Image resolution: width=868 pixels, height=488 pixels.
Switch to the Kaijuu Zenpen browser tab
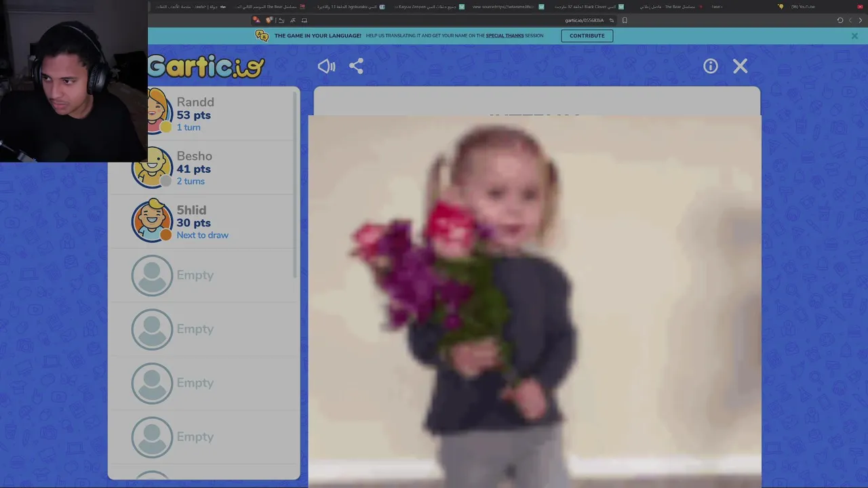coord(430,7)
